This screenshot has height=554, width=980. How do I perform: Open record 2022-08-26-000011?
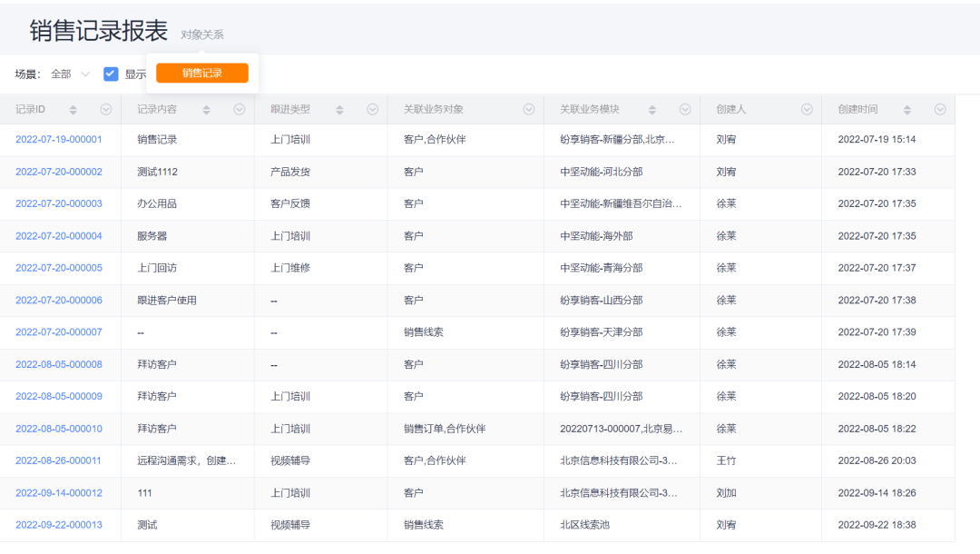[58, 460]
